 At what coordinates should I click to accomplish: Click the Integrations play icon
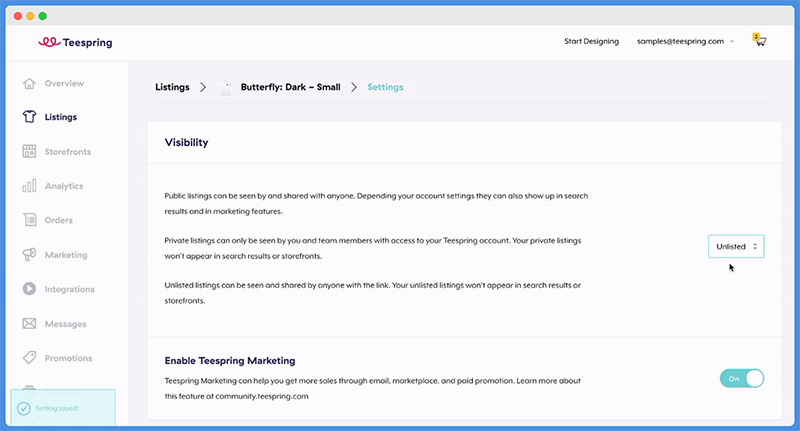[x=29, y=289]
